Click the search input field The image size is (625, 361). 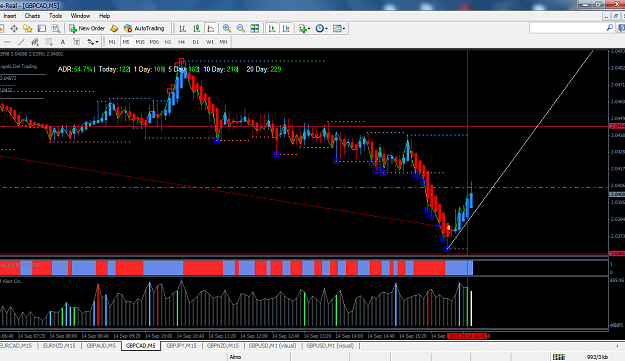tap(568, 27)
